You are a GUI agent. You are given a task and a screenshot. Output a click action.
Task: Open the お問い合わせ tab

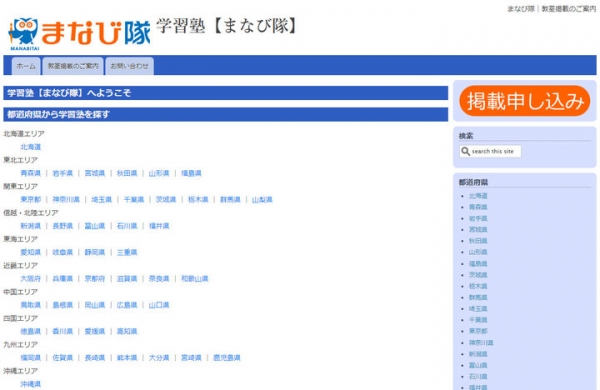click(x=129, y=66)
